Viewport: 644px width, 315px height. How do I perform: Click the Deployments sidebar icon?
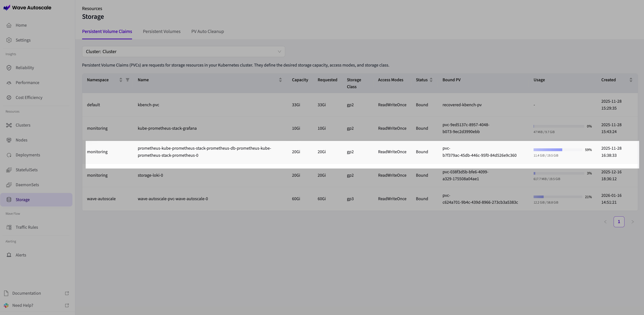tap(9, 155)
